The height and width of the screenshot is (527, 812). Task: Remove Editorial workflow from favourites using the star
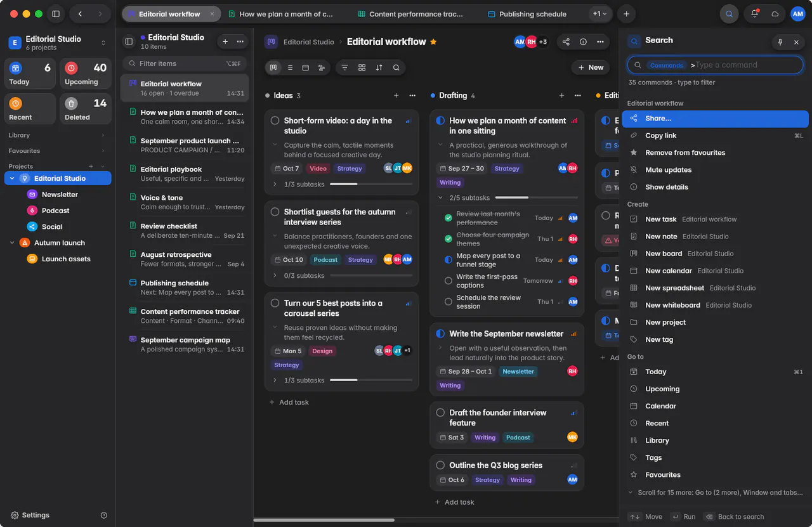tap(434, 42)
